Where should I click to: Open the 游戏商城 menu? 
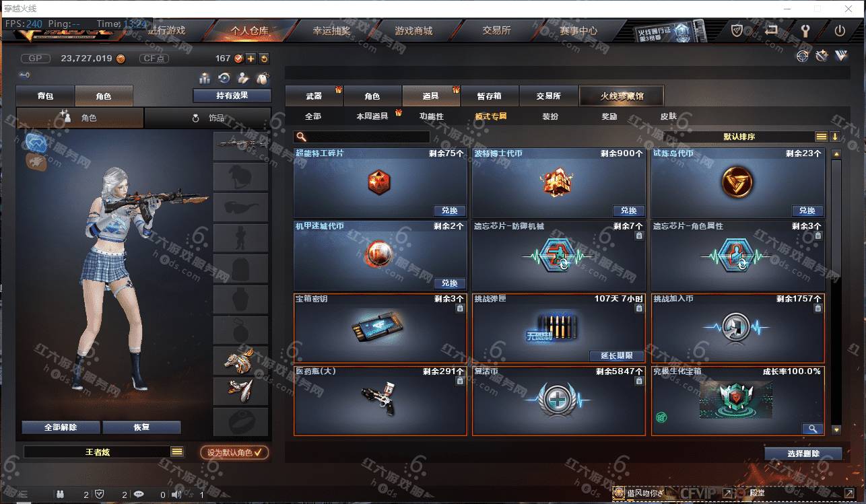pyautogui.click(x=413, y=31)
